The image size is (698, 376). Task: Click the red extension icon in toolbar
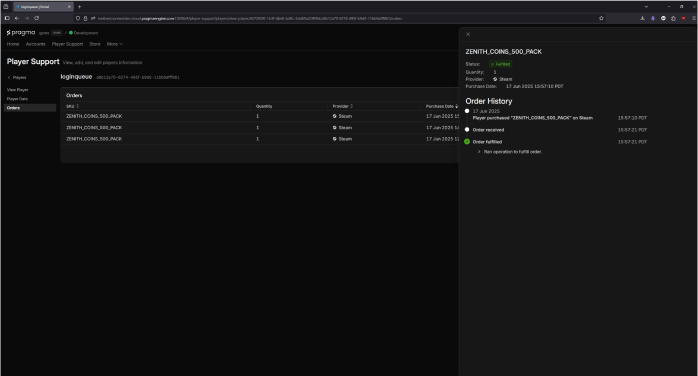(x=684, y=18)
